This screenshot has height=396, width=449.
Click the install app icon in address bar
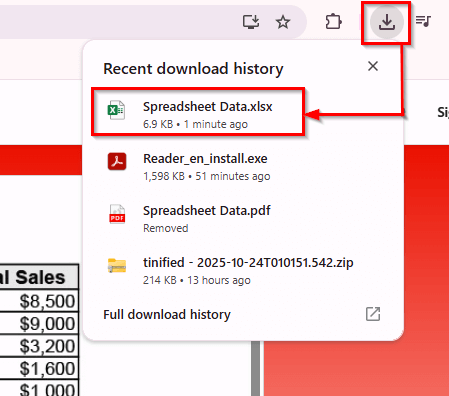tap(251, 22)
